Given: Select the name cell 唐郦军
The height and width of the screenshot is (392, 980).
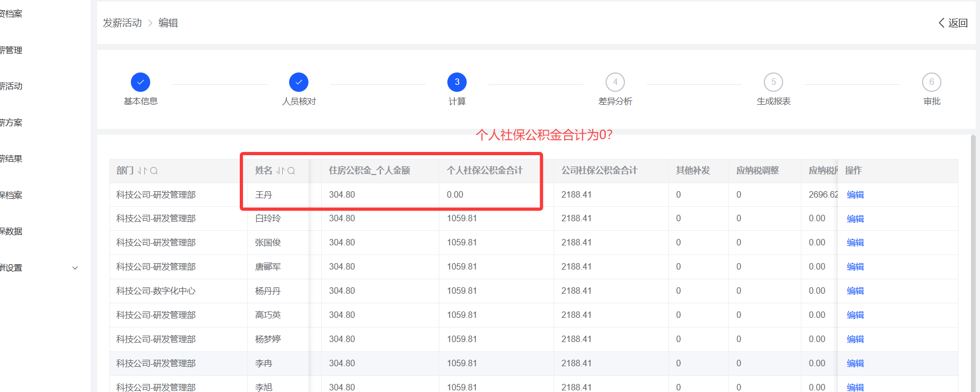Looking at the screenshot, I should coord(268,267).
